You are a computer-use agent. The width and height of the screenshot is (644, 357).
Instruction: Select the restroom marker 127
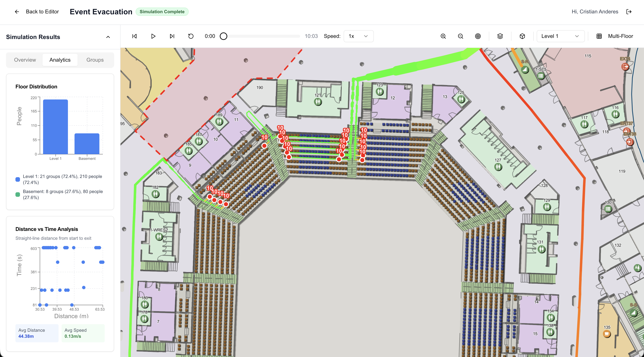pos(498,167)
